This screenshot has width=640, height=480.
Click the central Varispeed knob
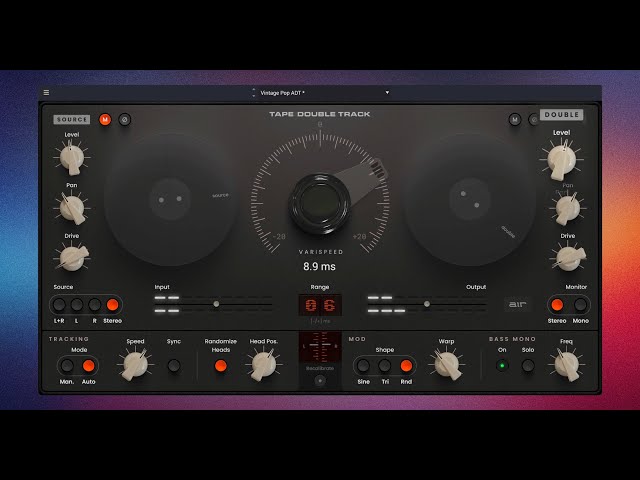pos(320,203)
